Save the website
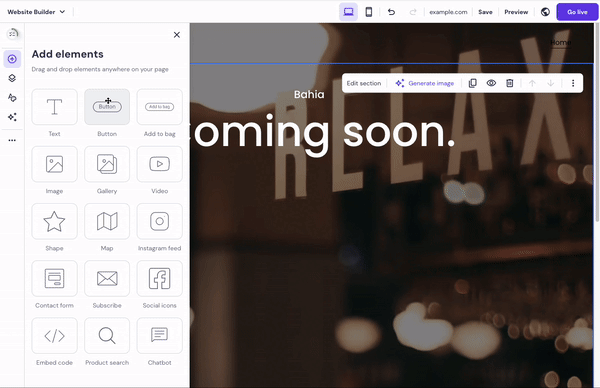Image resolution: width=600 pixels, height=388 pixels. coord(485,12)
